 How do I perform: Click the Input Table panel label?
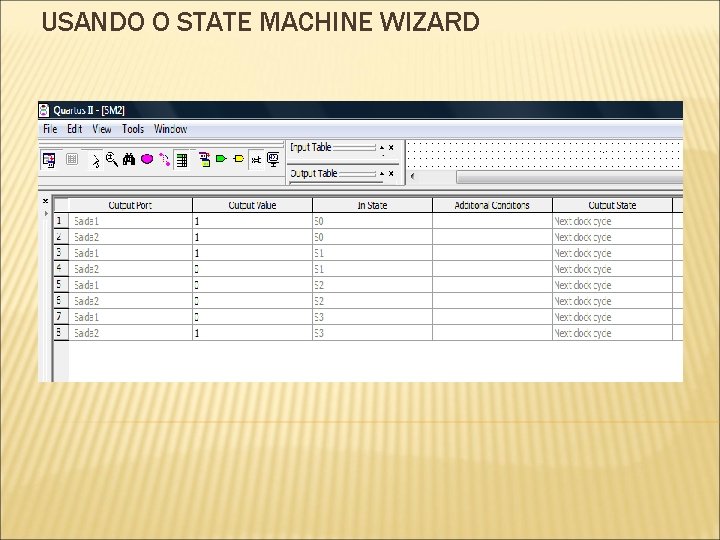(310, 147)
